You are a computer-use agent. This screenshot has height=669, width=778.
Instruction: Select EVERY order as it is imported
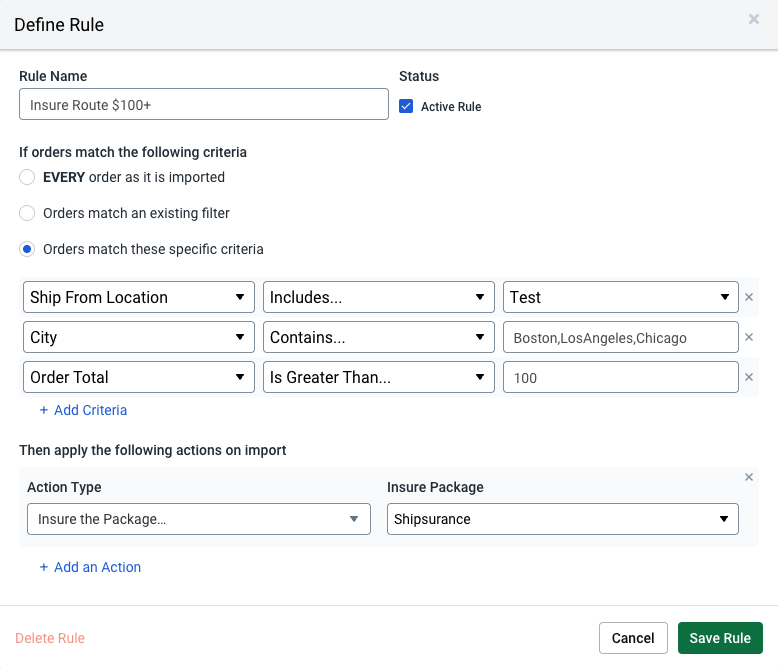click(27, 178)
